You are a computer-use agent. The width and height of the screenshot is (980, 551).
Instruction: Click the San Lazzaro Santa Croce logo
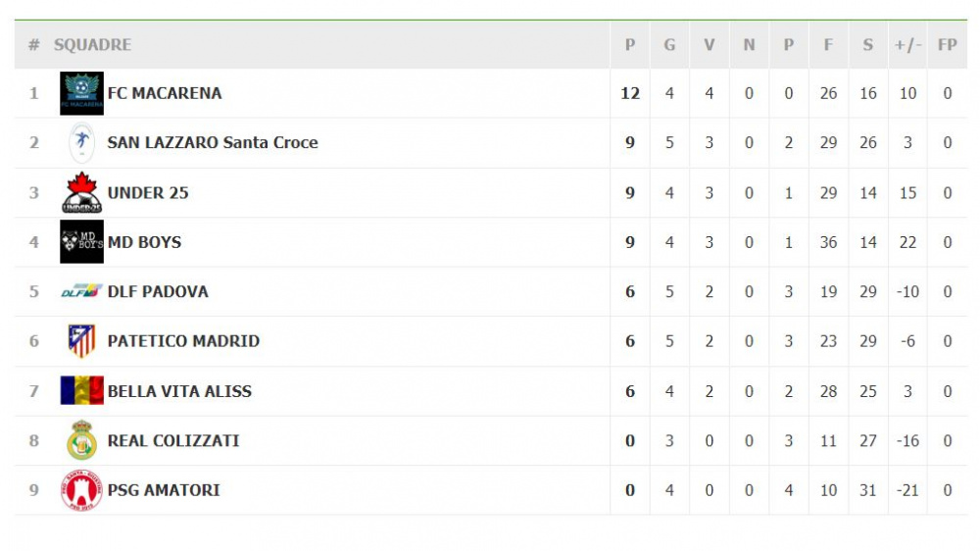tap(82, 142)
